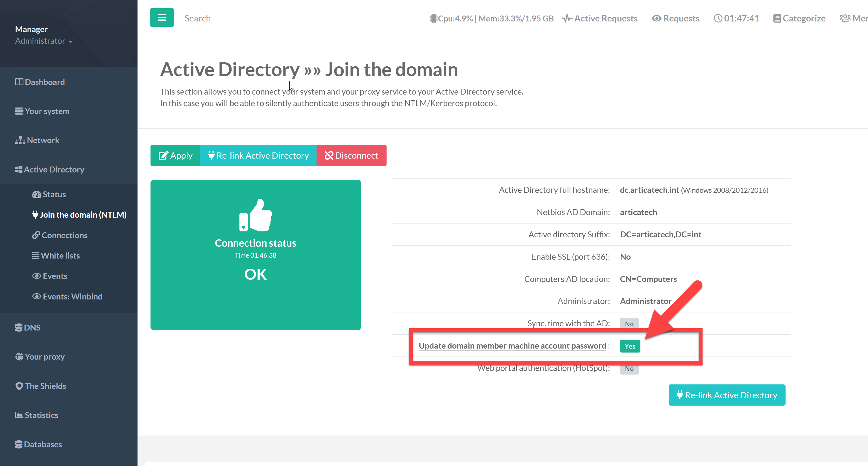Screen dimensions: 868x466
Task: Open the Events: Winbind submenu item
Action: coord(72,296)
